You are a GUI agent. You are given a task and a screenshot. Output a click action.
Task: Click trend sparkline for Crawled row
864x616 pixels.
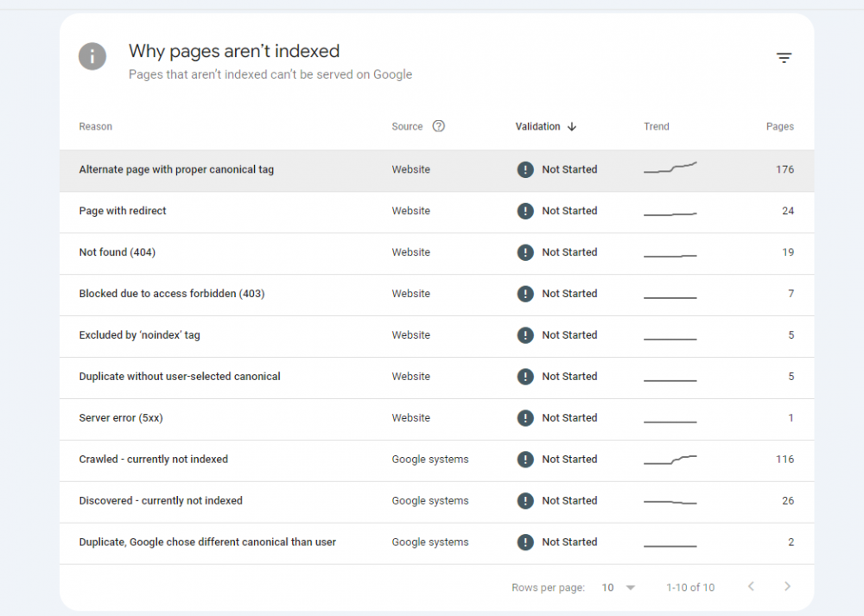[x=670, y=460]
